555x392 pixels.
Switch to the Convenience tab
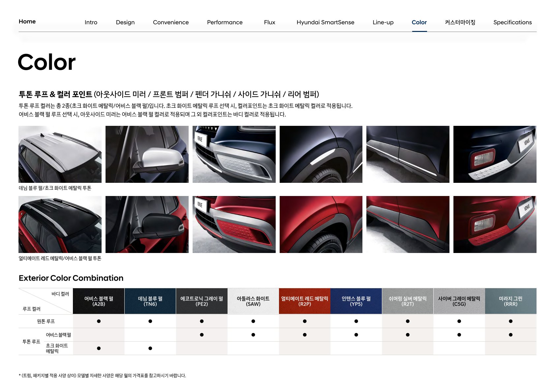click(x=171, y=22)
